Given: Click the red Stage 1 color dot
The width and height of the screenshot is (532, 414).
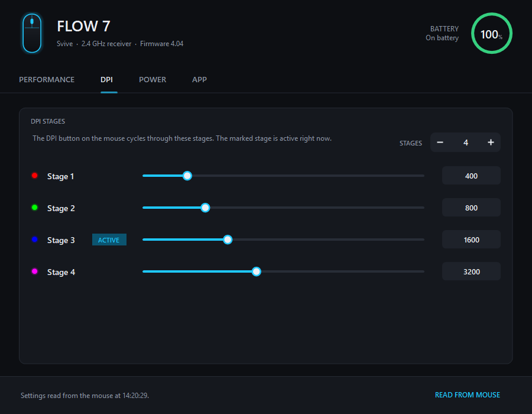Looking at the screenshot, I should (x=35, y=176).
